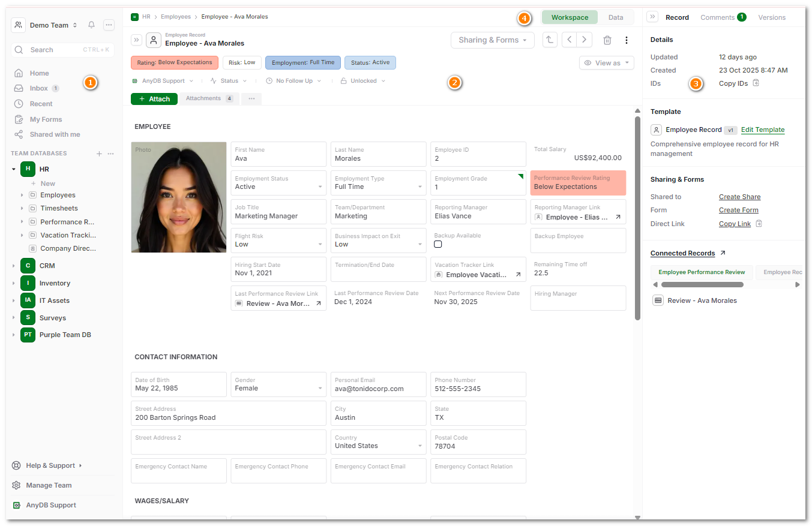This screenshot has width=812, height=526.
Task: Open record options via the kebab menu icon
Action: 627,40
